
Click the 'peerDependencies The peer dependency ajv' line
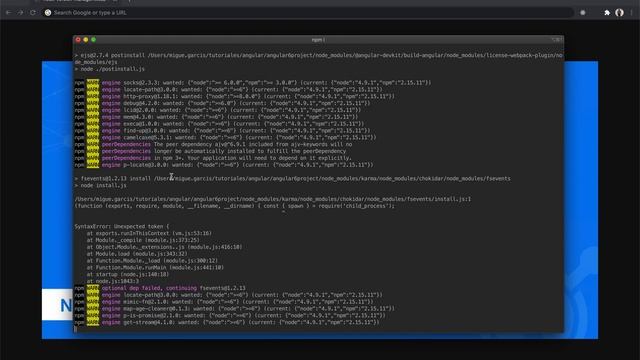tap(213, 144)
